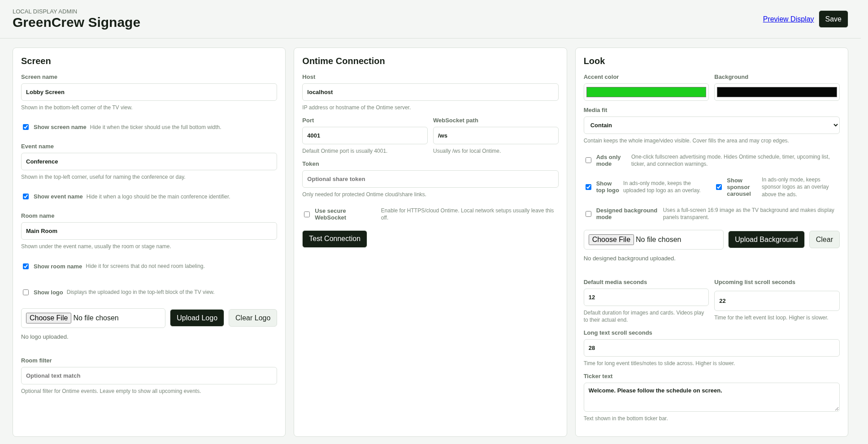
Task: Toggle the Show screen name checkbox
Action: coord(26,127)
